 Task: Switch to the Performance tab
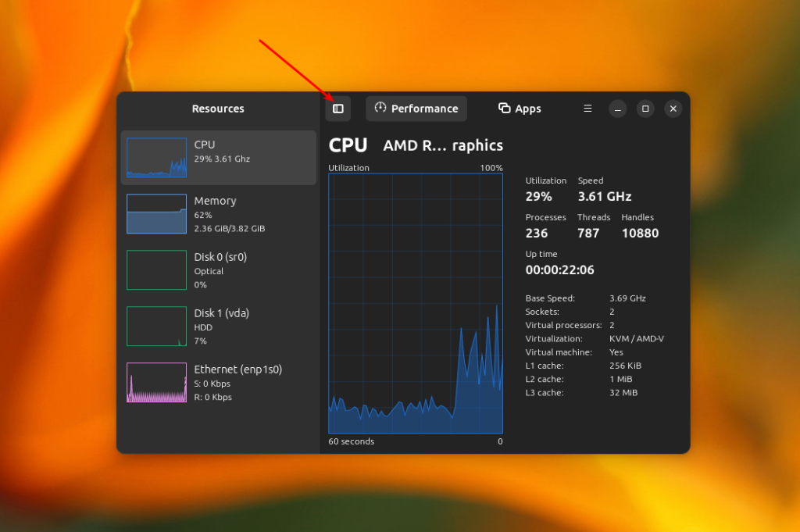(416, 109)
